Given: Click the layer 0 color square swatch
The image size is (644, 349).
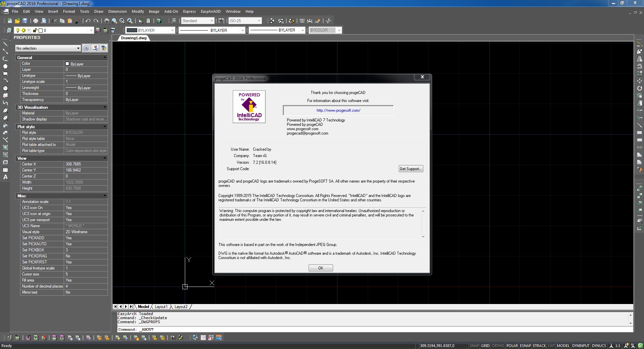Looking at the screenshot, I should 40,30.
